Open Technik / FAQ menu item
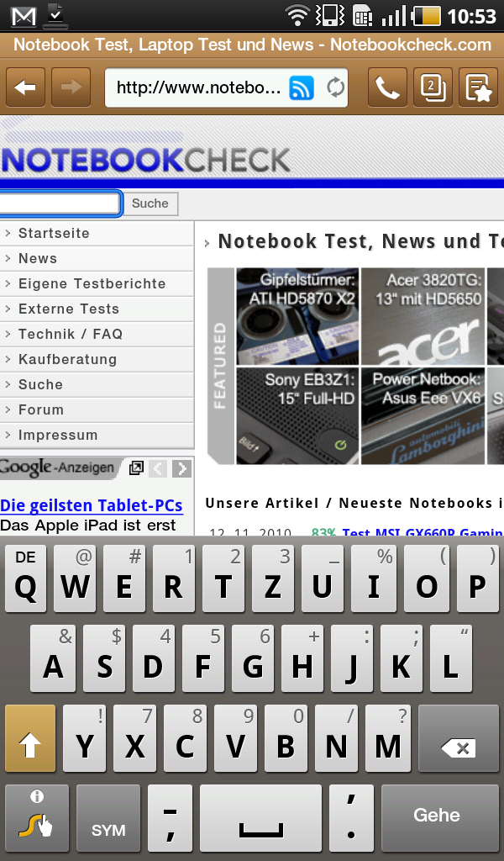Screen dimensions: 504x861 [97, 335]
